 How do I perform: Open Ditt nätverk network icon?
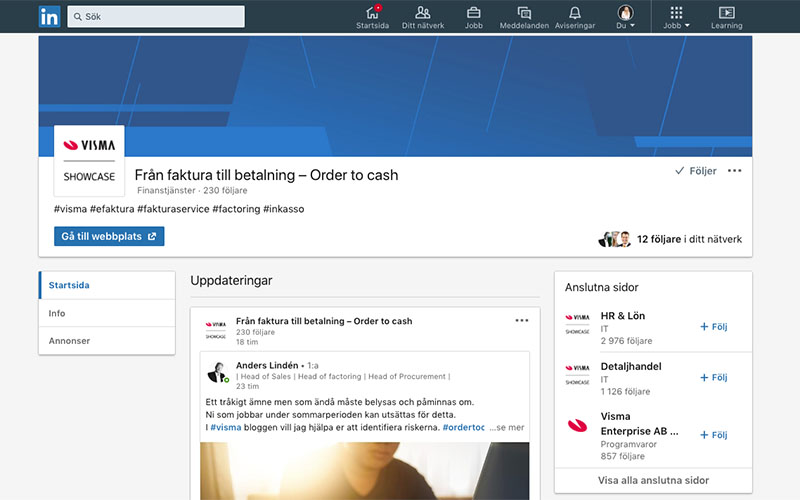423,17
